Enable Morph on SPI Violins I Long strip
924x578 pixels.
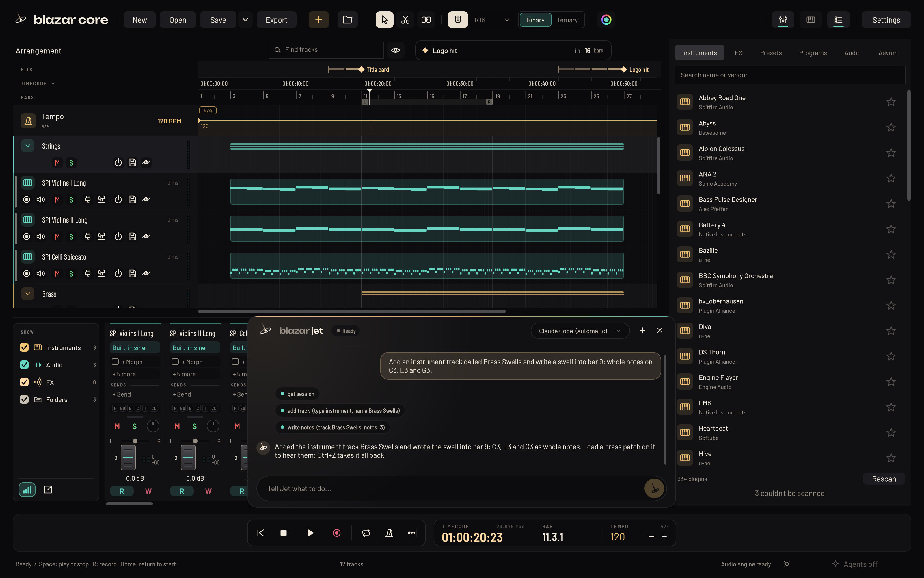pos(115,362)
